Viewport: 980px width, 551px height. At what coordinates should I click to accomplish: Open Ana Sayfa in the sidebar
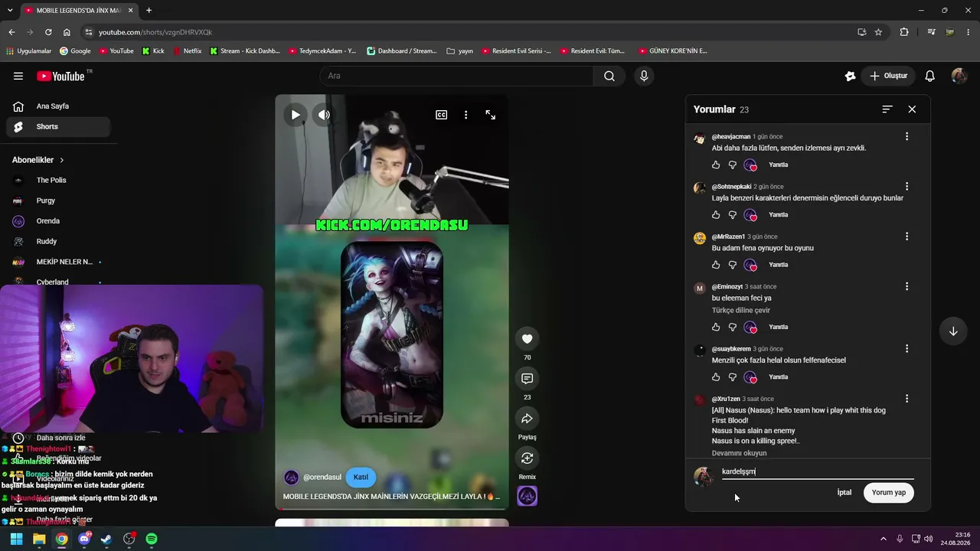(58, 106)
